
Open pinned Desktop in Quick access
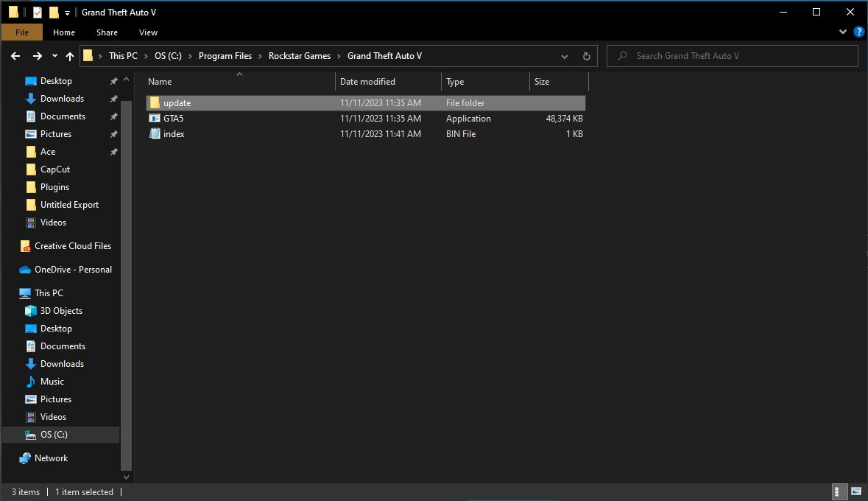point(56,81)
